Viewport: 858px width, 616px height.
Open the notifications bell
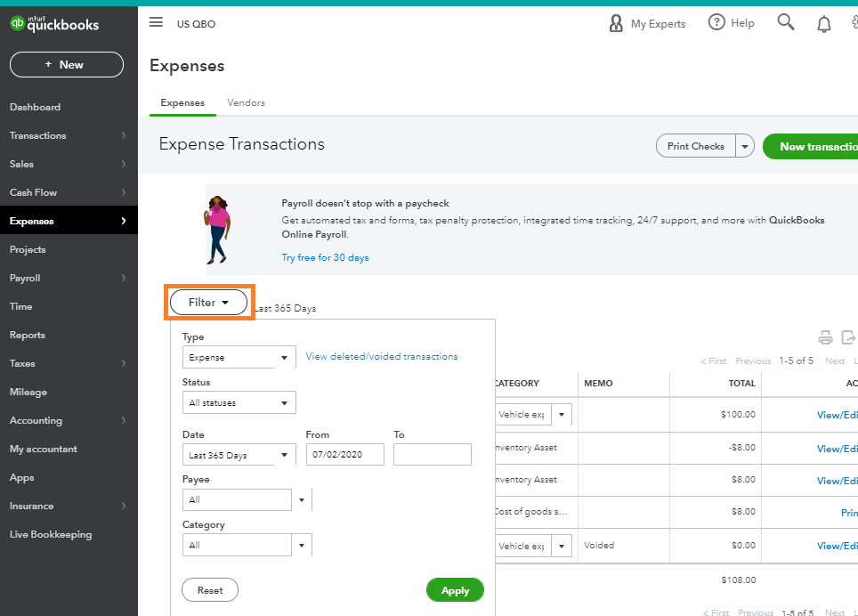(x=824, y=23)
